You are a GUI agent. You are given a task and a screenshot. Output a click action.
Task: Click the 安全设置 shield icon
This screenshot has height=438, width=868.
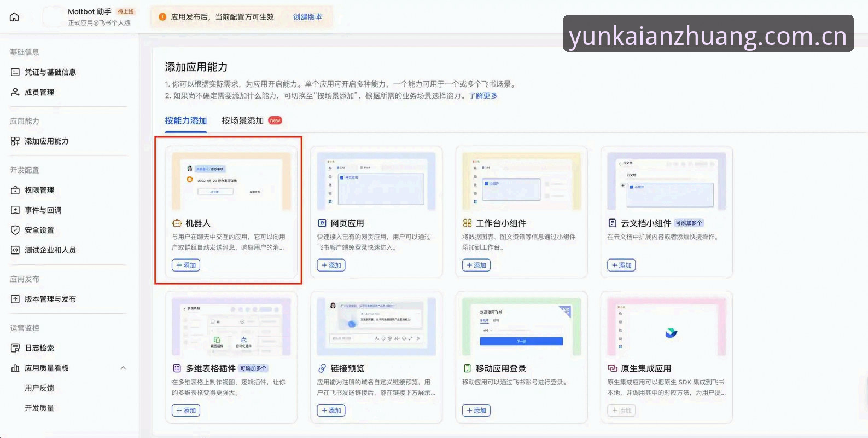(x=15, y=230)
